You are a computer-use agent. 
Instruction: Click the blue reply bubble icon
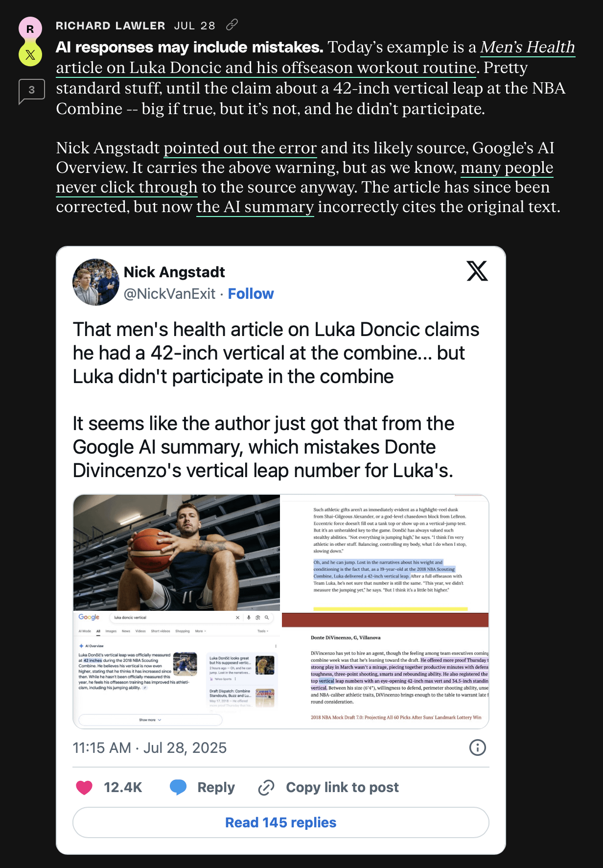coord(178,788)
